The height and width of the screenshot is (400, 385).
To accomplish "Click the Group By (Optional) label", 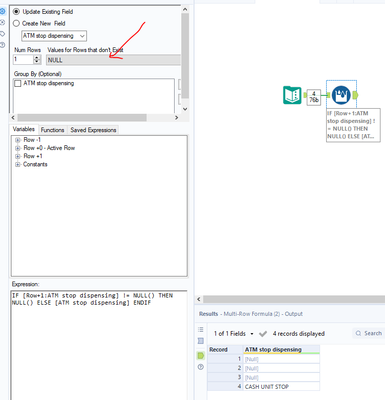I will 38,74.
